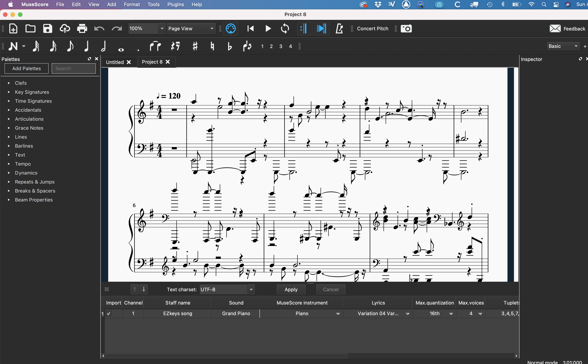Screen dimensions: 588x364
Task: Enable note input mode with the N icon
Action: pos(13,46)
